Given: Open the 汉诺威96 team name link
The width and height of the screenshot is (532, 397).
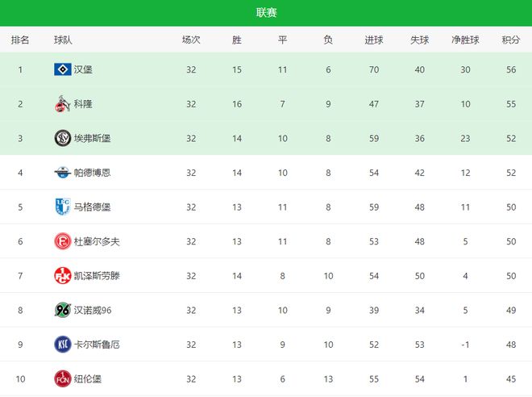Looking at the screenshot, I should (92, 310).
